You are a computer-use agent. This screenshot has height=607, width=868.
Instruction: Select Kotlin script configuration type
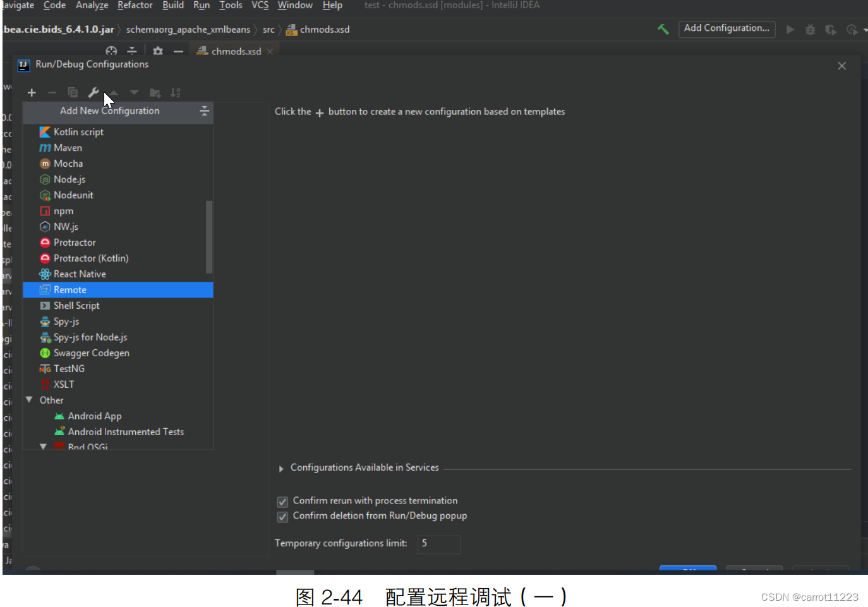(118, 132)
